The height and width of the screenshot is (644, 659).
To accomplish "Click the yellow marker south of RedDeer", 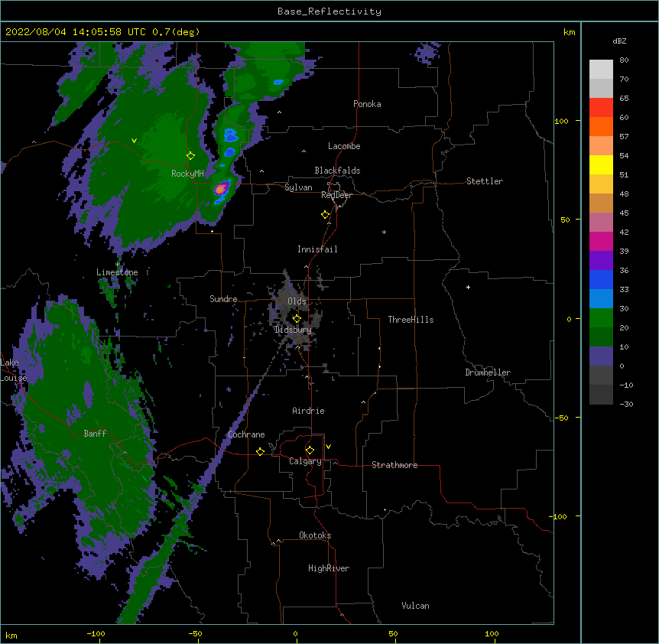I will [x=326, y=215].
